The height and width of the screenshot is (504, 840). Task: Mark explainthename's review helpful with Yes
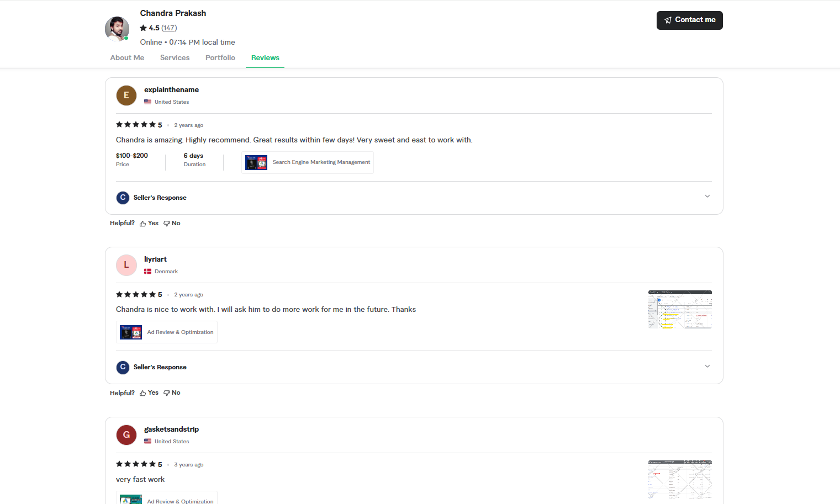pos(149,224)
